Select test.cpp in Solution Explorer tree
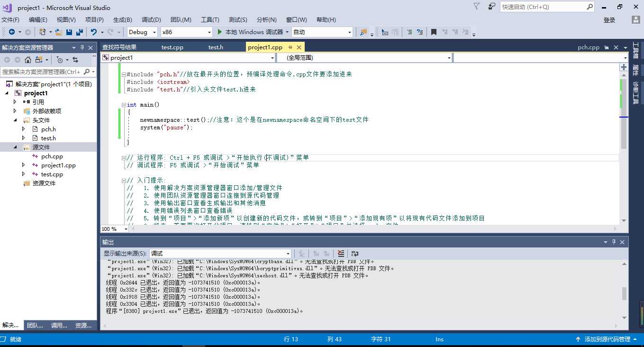This screenshot has height=347, width=644. click(x=52, y=174)
